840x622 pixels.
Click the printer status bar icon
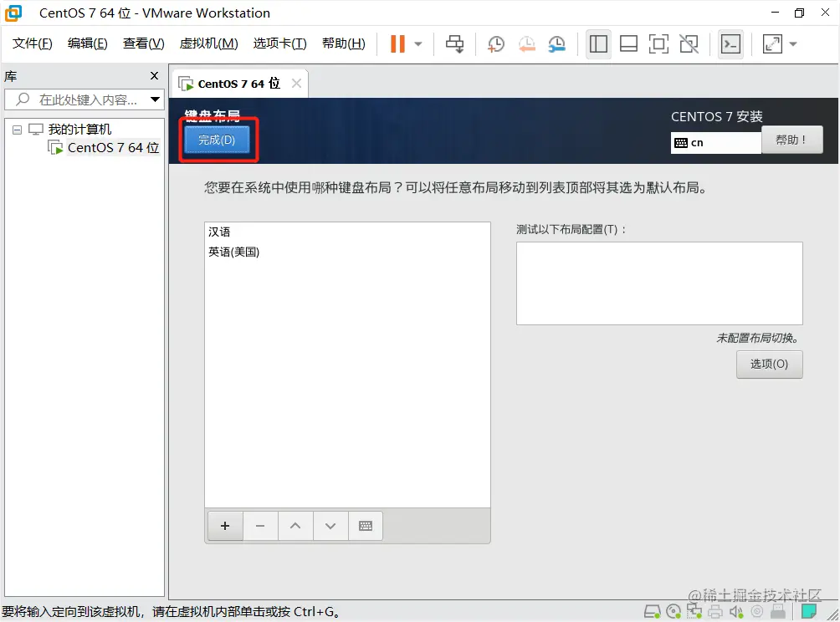pyautogui.click(x=715, y=611)
